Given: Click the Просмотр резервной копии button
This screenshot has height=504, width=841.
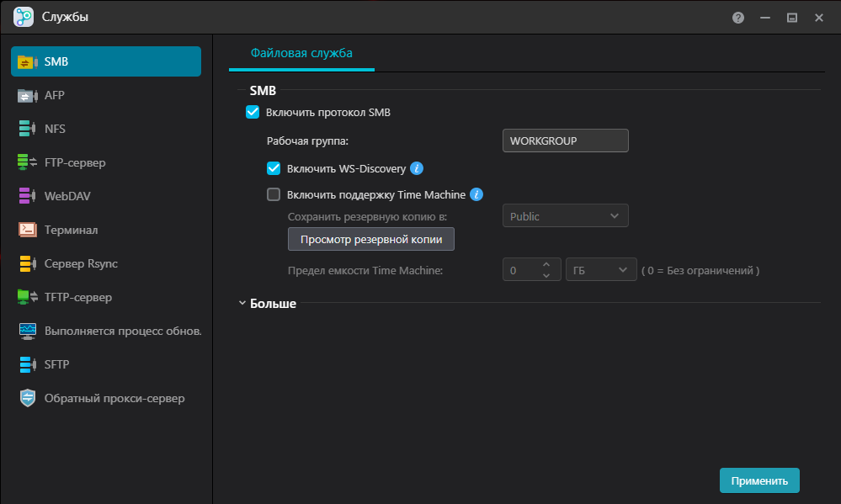Looking at the screenshot, I should click(371, 239).
